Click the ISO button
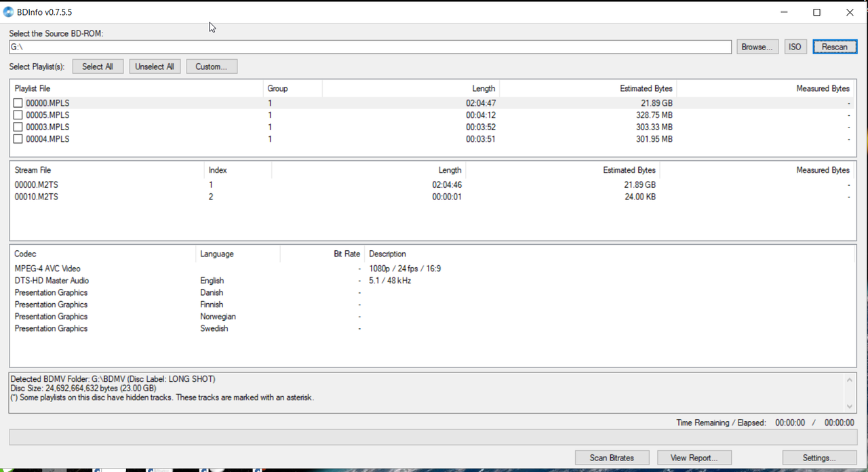 pyautogui.click(x=795, y=47)
